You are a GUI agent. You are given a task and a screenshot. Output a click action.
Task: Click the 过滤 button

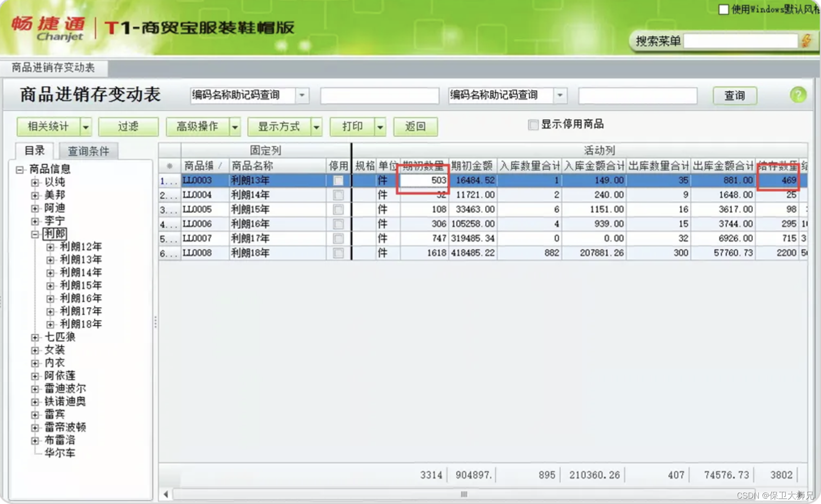pos(128,127)
